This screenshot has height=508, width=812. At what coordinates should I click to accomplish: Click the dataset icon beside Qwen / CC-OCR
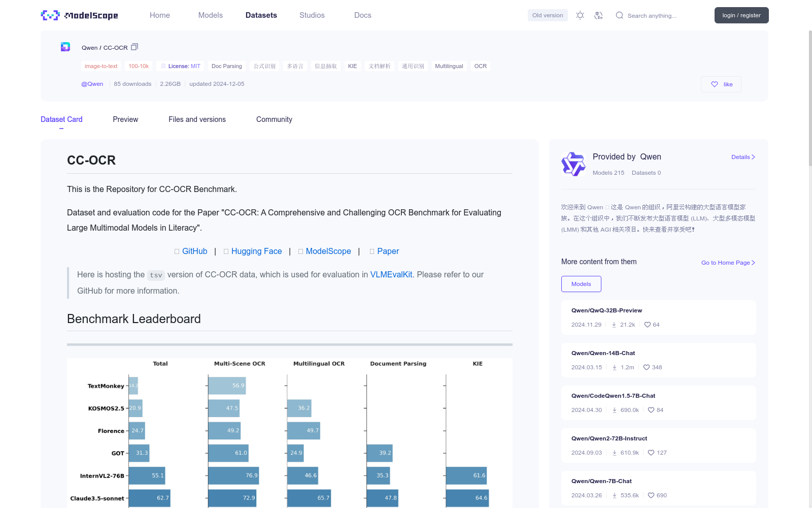[65, 47]
